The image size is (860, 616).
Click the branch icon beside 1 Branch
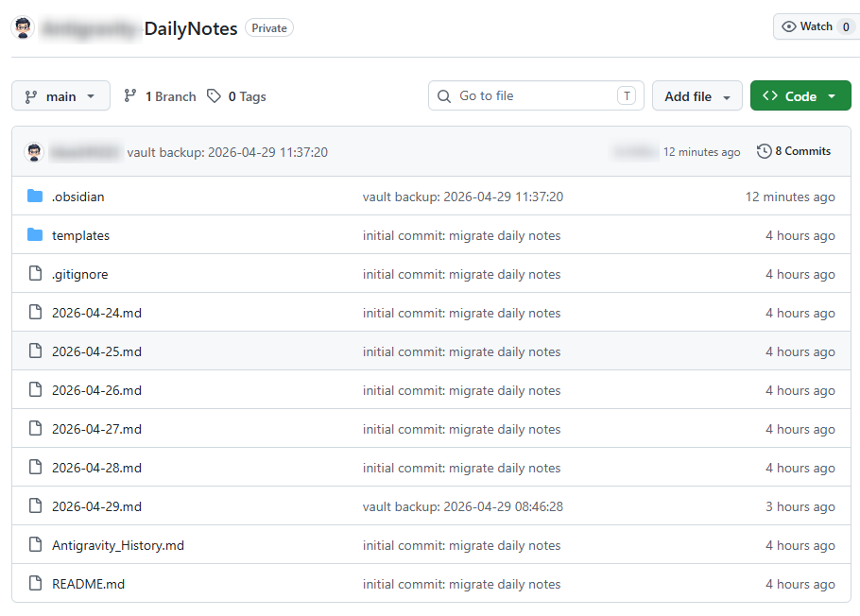pos(131,96)
